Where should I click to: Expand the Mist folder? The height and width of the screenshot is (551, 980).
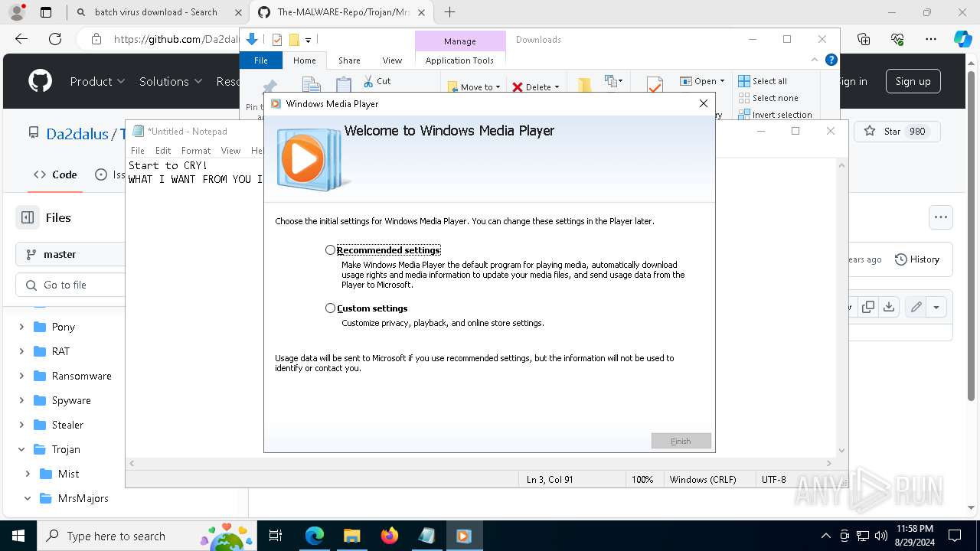(x=28, y=474)
